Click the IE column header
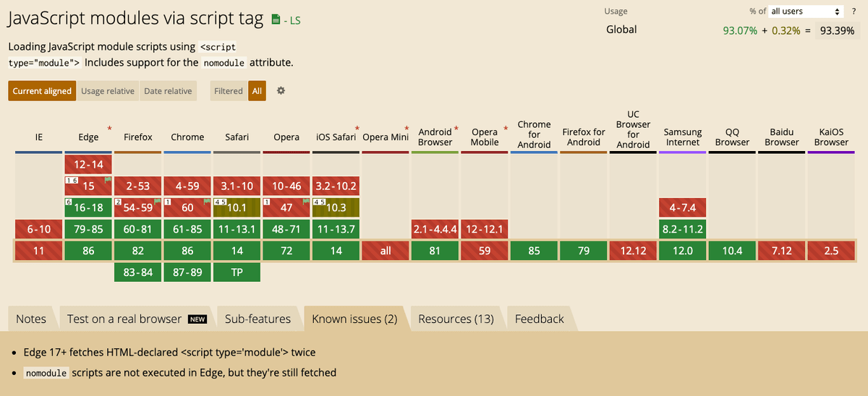868x396 pixels. click(x=39, y=137)
